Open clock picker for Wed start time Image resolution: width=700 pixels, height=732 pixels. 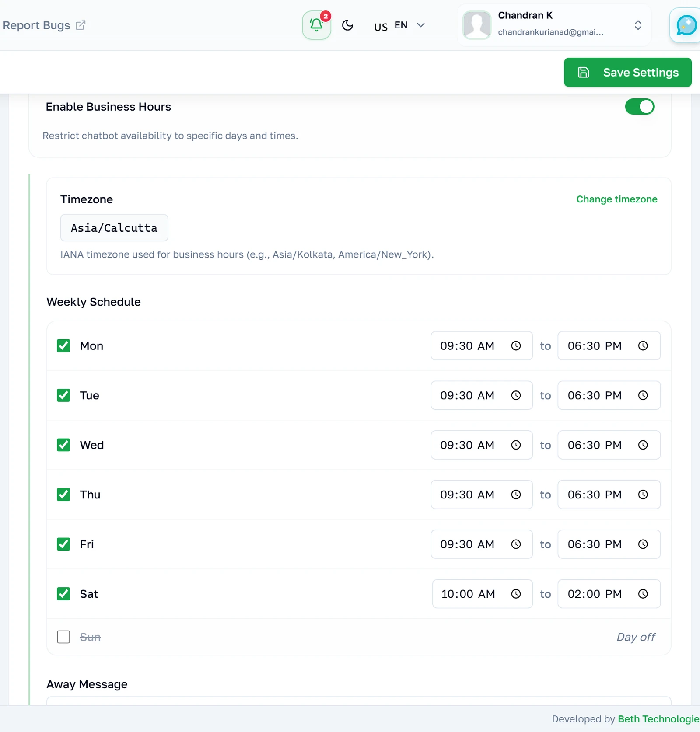point(516,445)
